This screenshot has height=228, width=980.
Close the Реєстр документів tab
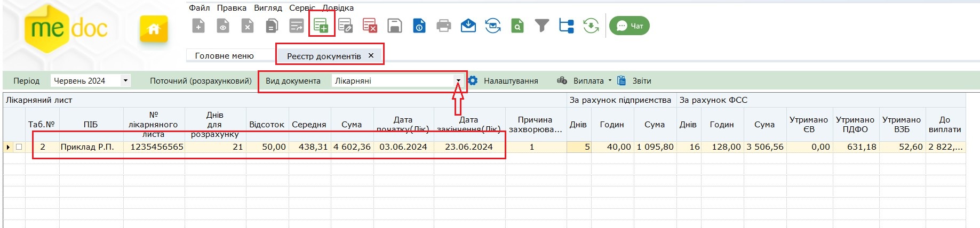371,55
